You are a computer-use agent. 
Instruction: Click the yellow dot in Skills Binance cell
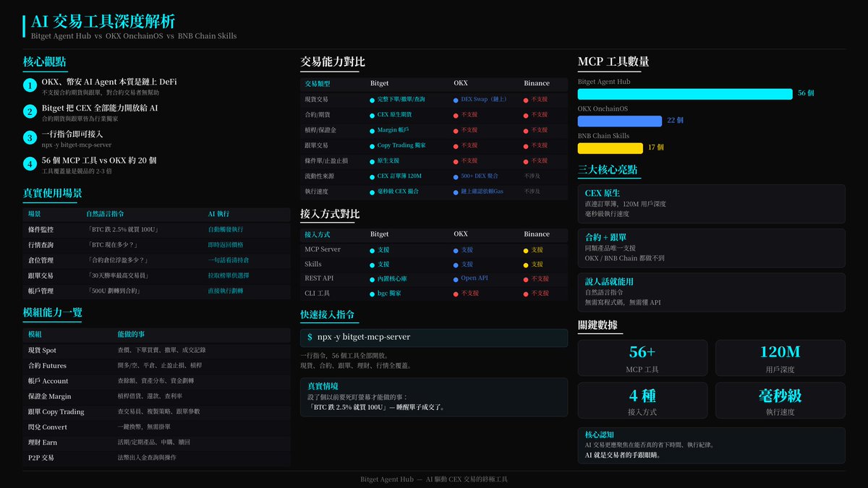click(526, 265)
